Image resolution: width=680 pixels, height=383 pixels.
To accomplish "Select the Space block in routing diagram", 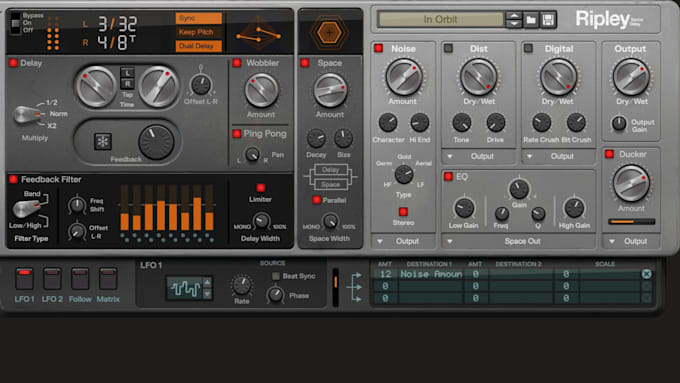I will tap(330, 184).
